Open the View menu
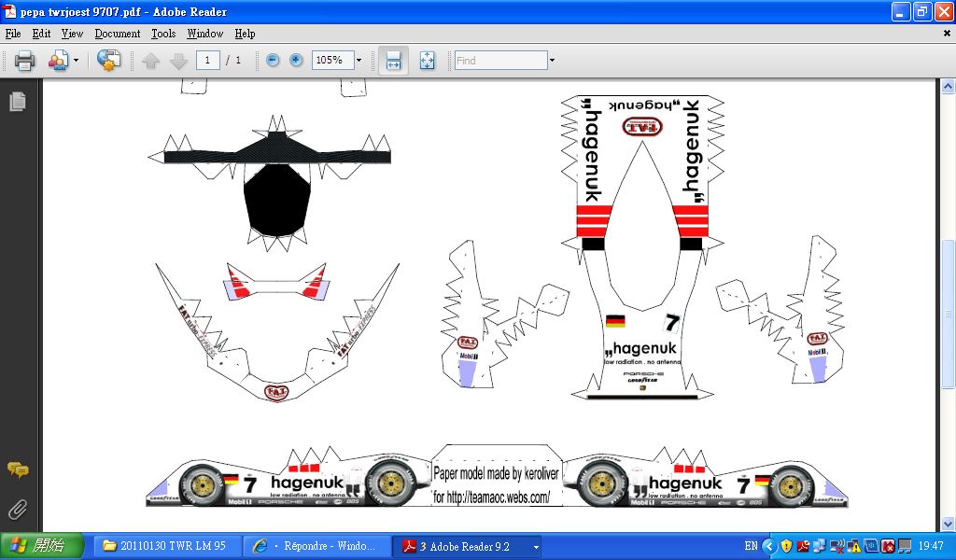 [72, 34]
